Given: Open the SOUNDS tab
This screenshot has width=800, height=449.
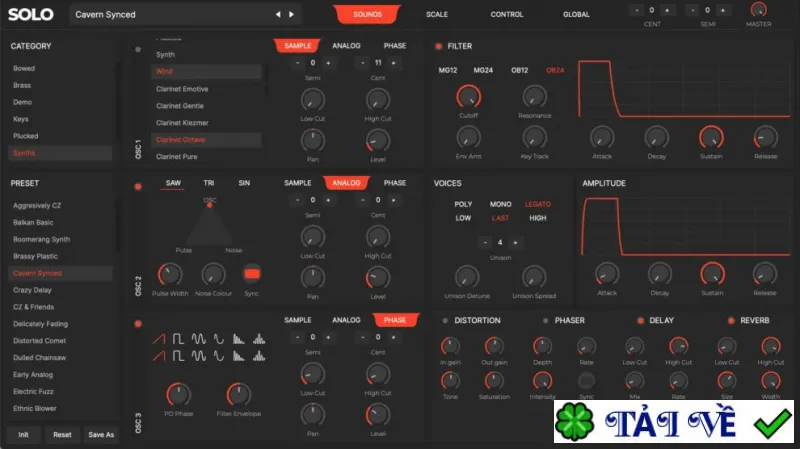Looking at the screenshot, I should tap(367, 14).
